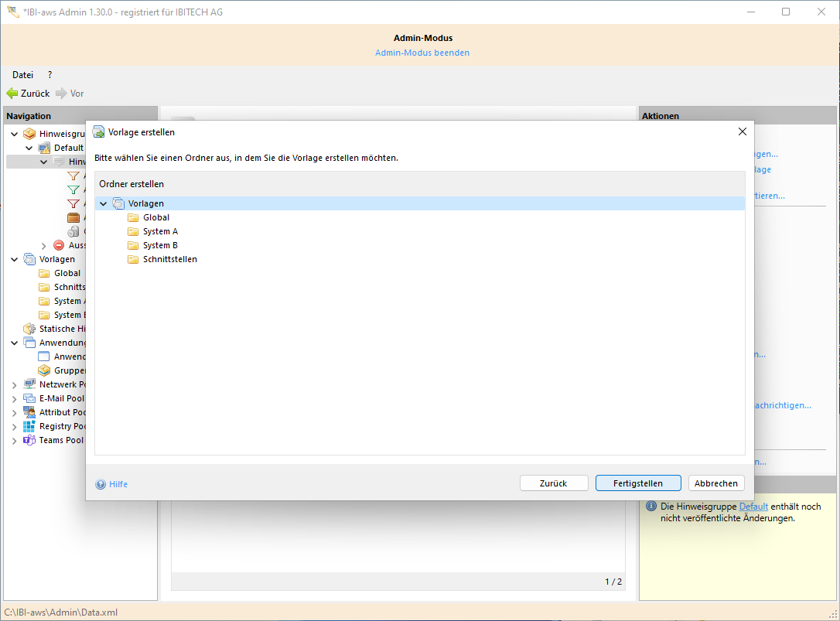Viewport: 840px width, 621px height.
Task: Click the Registry Pool icon in navigation
Action: (29, 426)
